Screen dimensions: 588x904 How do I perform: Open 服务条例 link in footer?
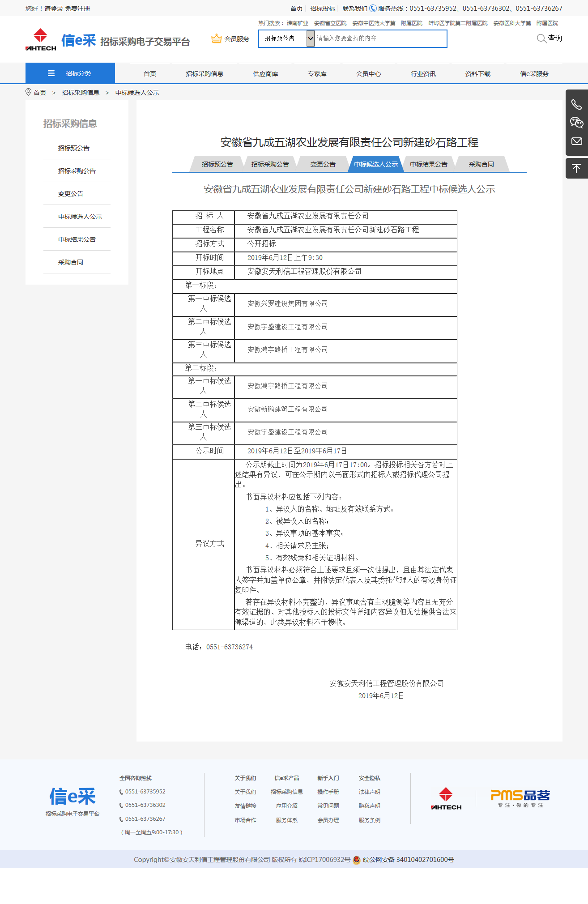pyautogui.click(x=369, y=820)
